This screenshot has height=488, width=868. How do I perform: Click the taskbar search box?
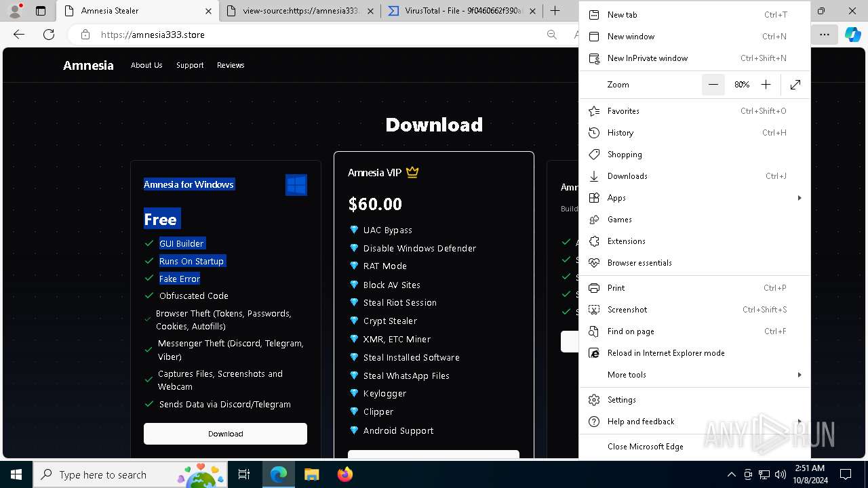click(x=130, y=474)
